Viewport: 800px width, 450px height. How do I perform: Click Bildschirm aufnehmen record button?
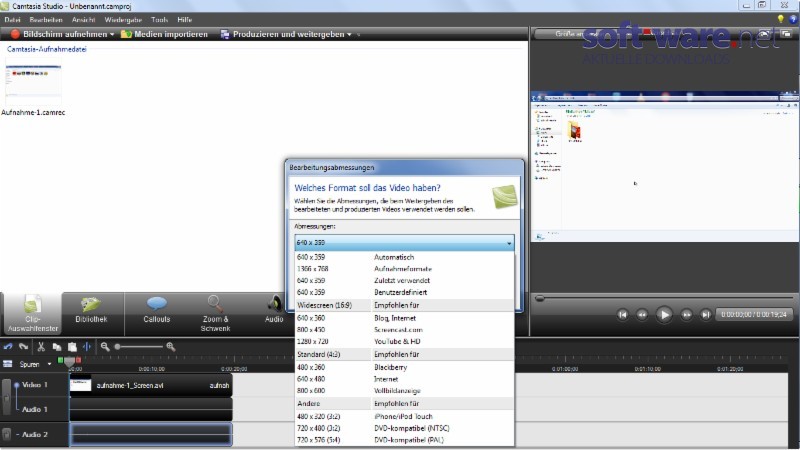[59, 34]
